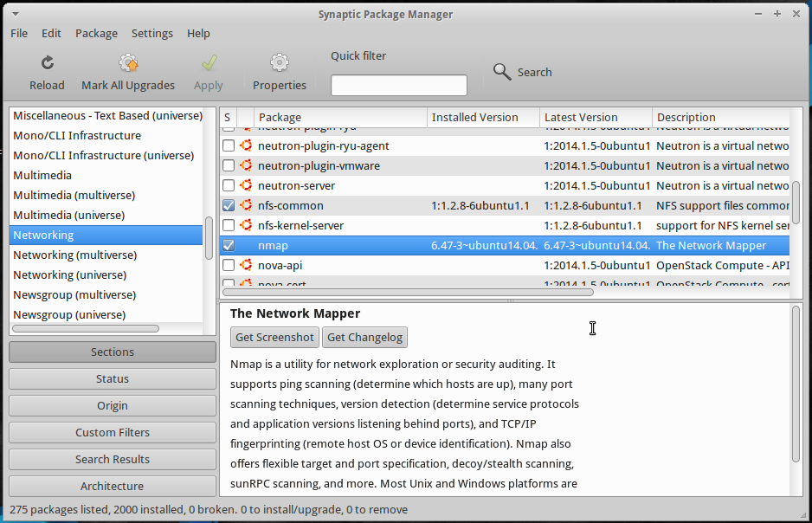Click sections list vertical scrollbar
812x523 pixels.
[x=209, y=238]
